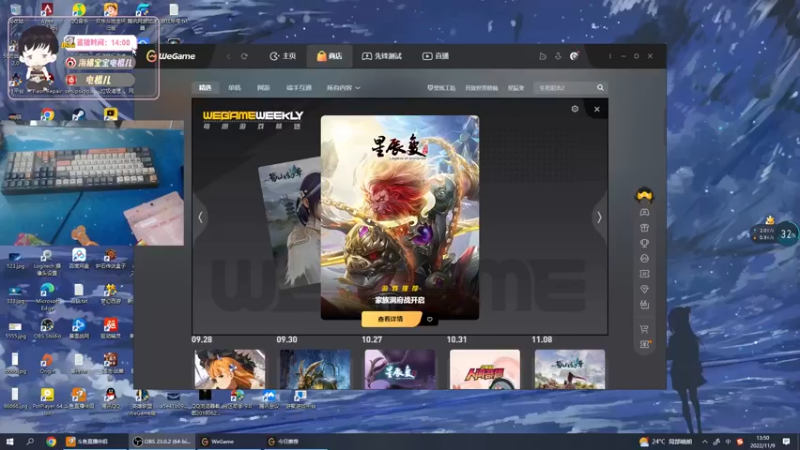
Task: Click the 查看详情 view details button
Action: point(391,319)
